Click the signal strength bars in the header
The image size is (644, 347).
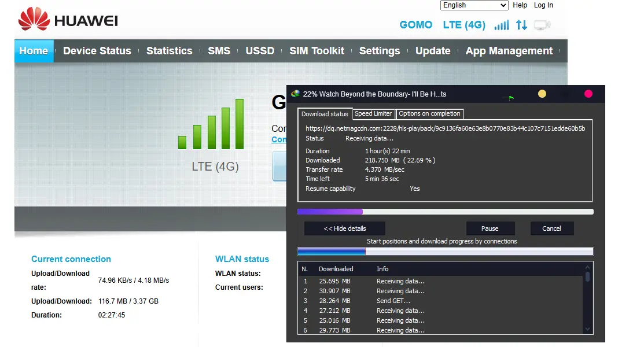pyautogui.click(x=502, y=25)
